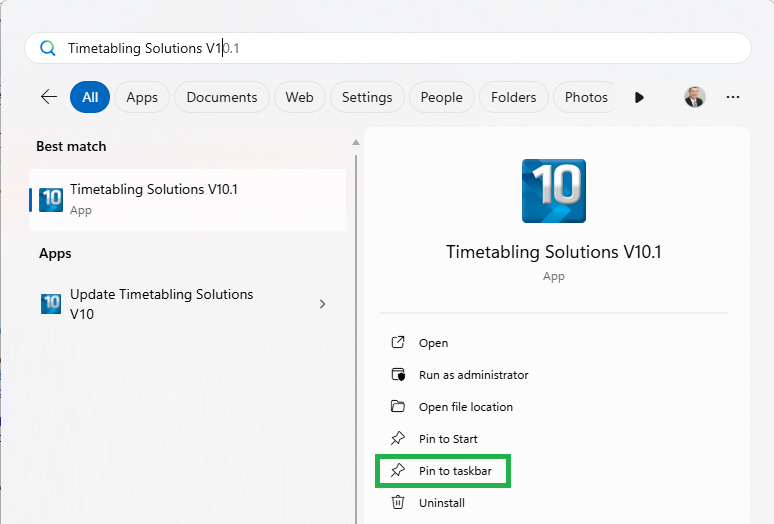Click the large Timetabling Solutions 10 logo

coord(554,191)
